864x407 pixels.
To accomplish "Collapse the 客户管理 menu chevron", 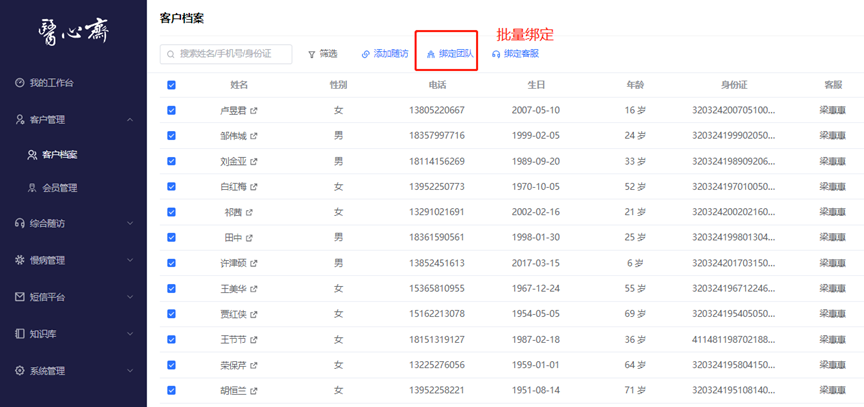I will click(x=130, y=120).
